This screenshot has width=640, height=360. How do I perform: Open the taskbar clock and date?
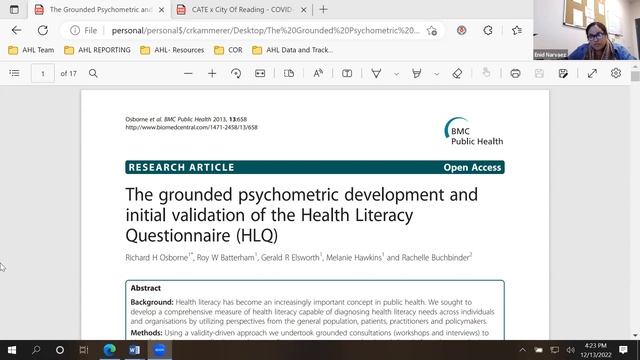tap(596, 350)
